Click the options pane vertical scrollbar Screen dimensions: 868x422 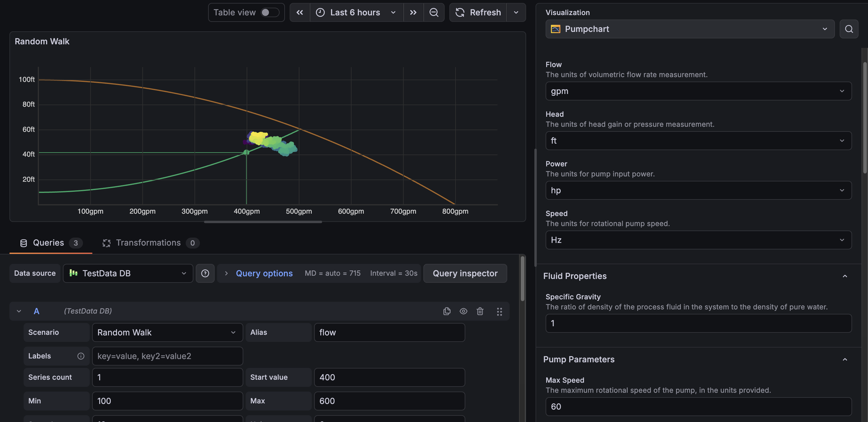tap(865, 117)
